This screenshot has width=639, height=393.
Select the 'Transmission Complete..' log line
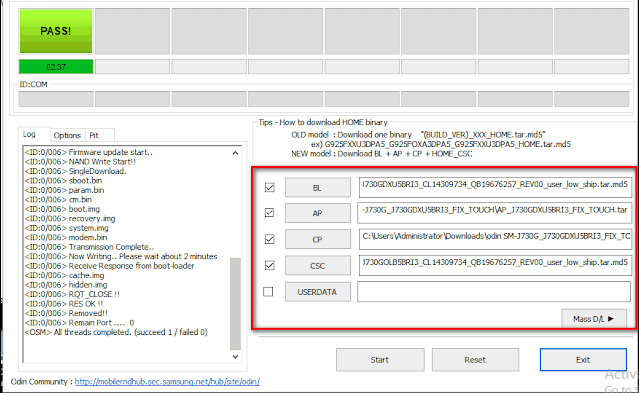[89, 247]
